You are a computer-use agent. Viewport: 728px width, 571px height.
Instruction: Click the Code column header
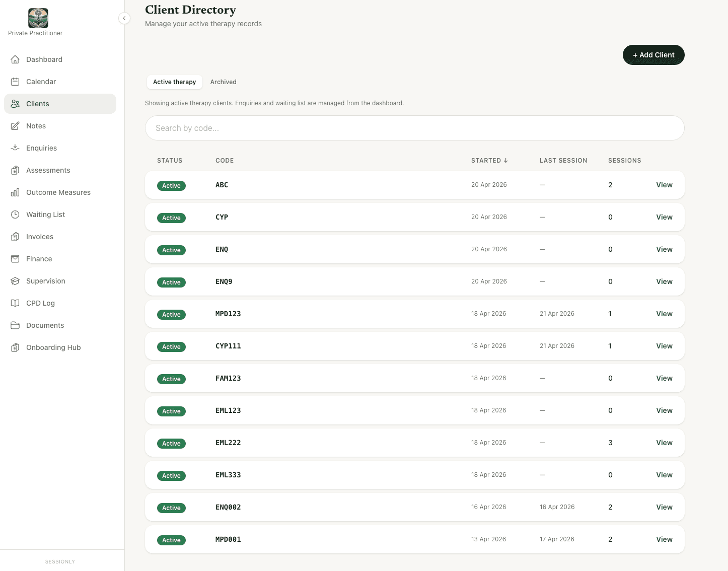pos(225,161)
